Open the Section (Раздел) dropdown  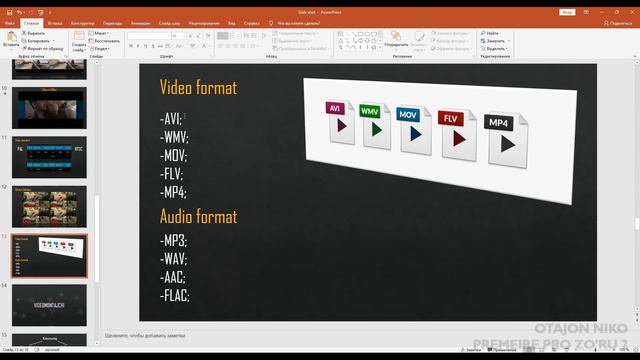[x=99, y=49]
